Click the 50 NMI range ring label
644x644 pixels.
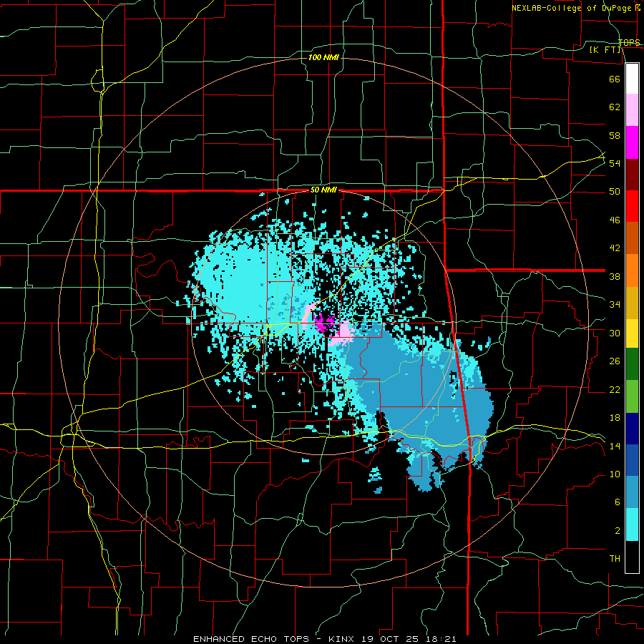point(323,190)
